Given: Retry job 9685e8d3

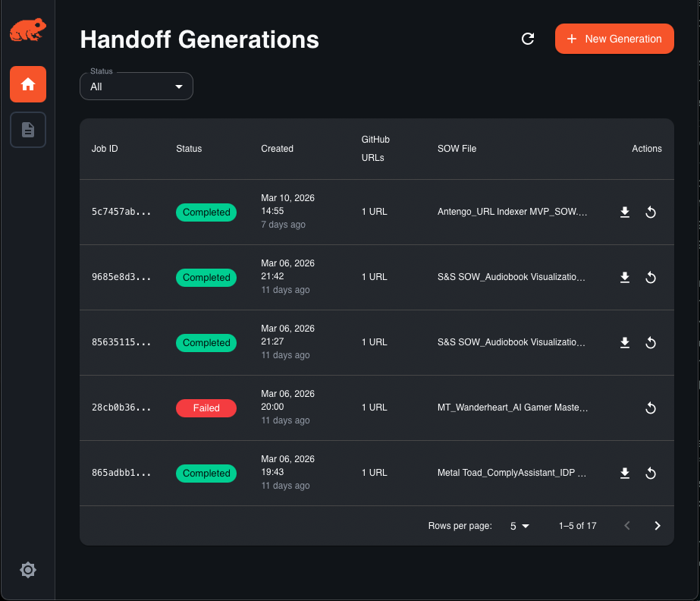Looking at the screenshot, I should 651,277.
